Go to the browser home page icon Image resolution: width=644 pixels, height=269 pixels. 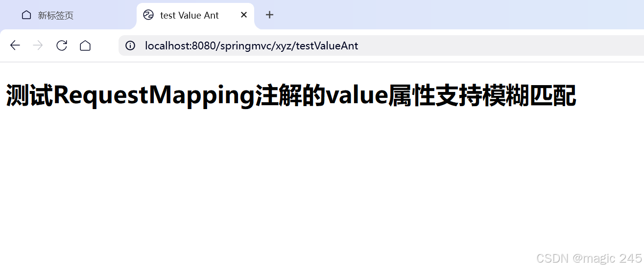(x=85, y=45)
